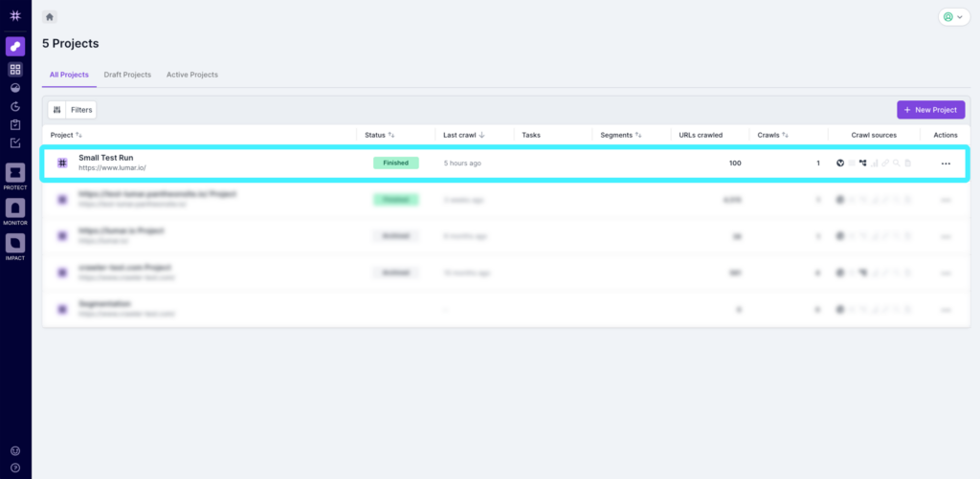
Task: Click the home breadcrumb icon
Action: [50, 17]
